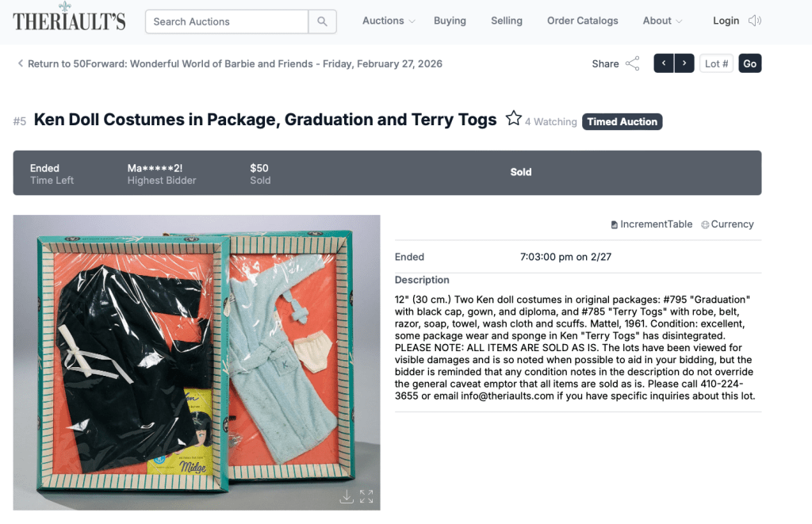
Task: Open the Order Catalogs page
Action: (x=583, y=21)
